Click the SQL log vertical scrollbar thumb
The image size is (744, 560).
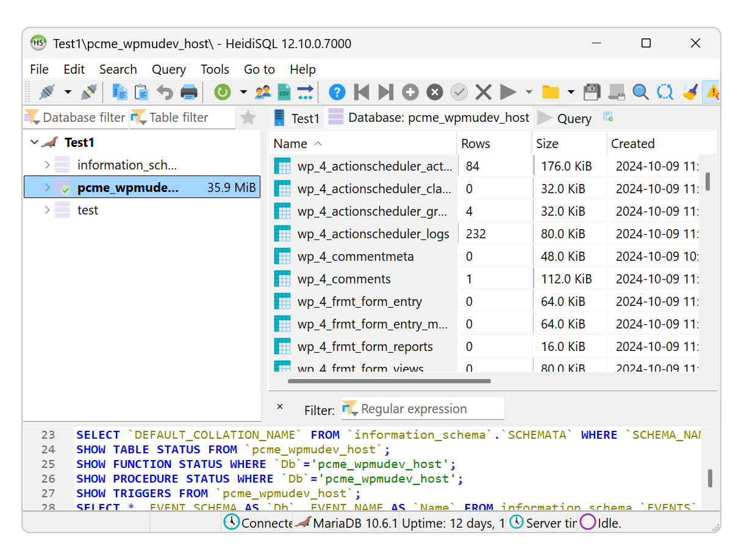710,478
